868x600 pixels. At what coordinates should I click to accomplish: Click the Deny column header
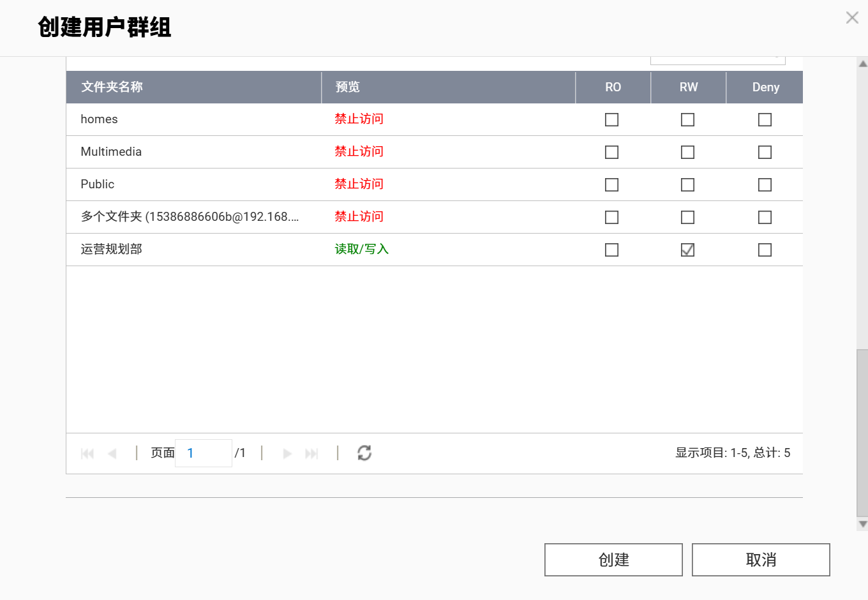point(765,87)
